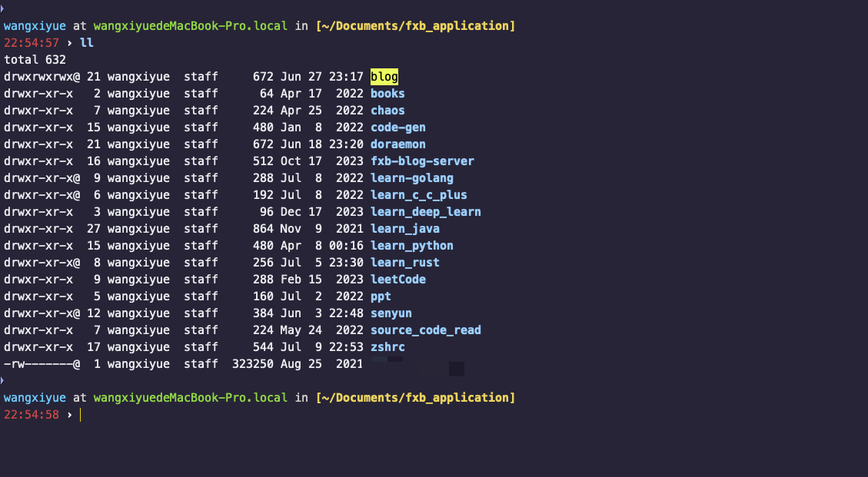
Task: Select the ppt directory entry
Action: point(381,296)
